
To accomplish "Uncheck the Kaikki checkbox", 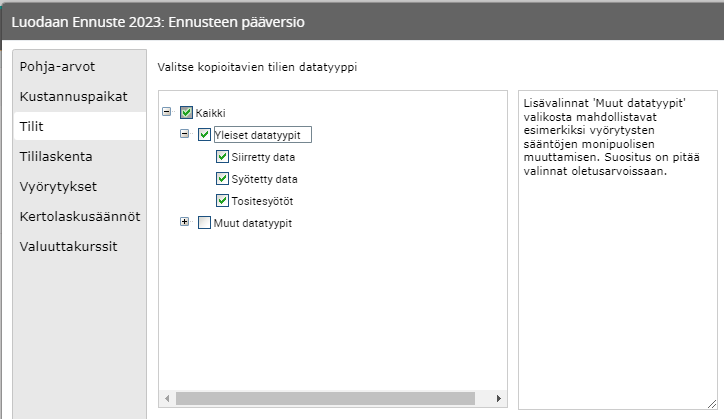I will coord(186,113).
